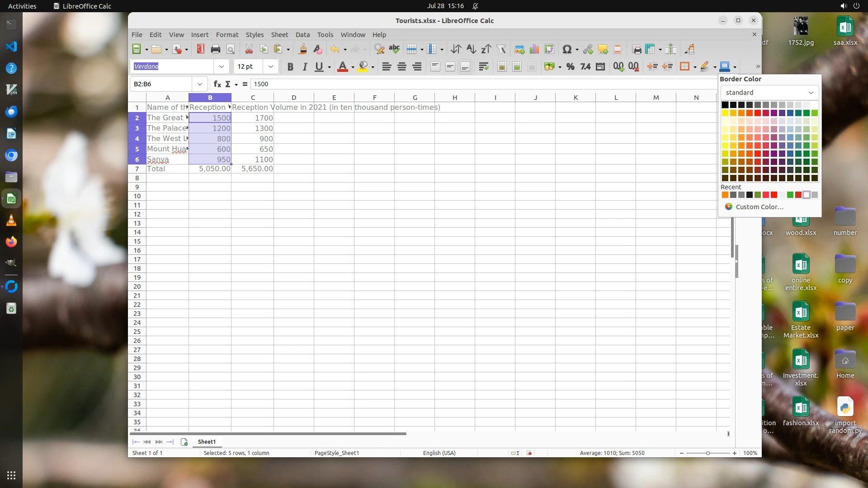Click the Export as PDF icon
Viewport: 868px width, 488px height.
click(201, 49)
